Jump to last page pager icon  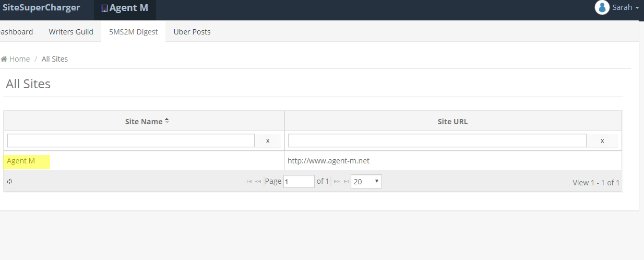pos(345,182)
